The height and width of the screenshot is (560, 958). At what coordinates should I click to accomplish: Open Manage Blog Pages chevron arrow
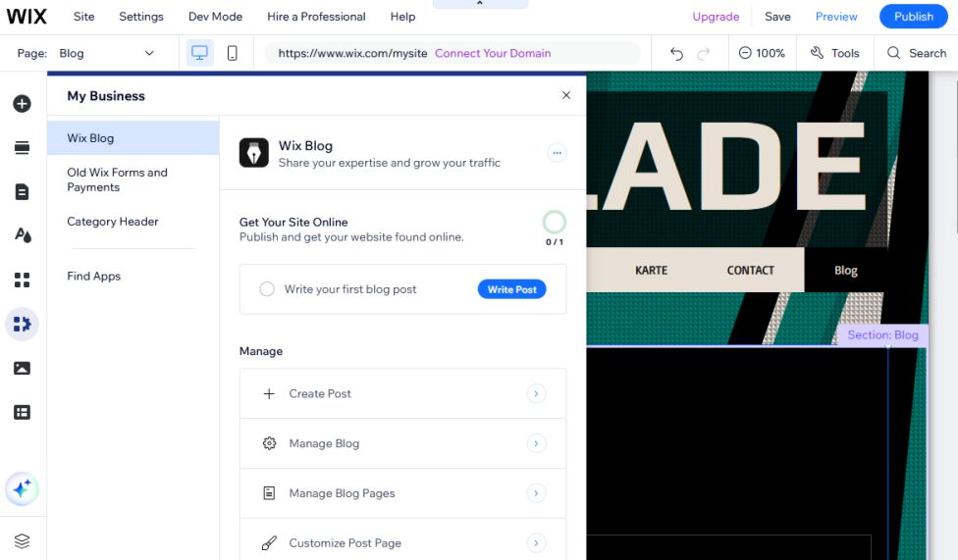click(536, 493)
